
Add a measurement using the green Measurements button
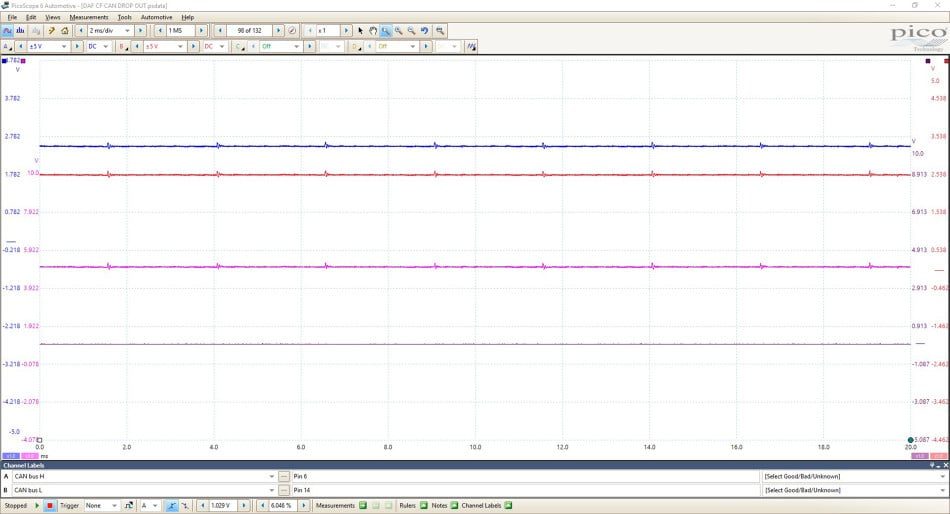point(362,506)
